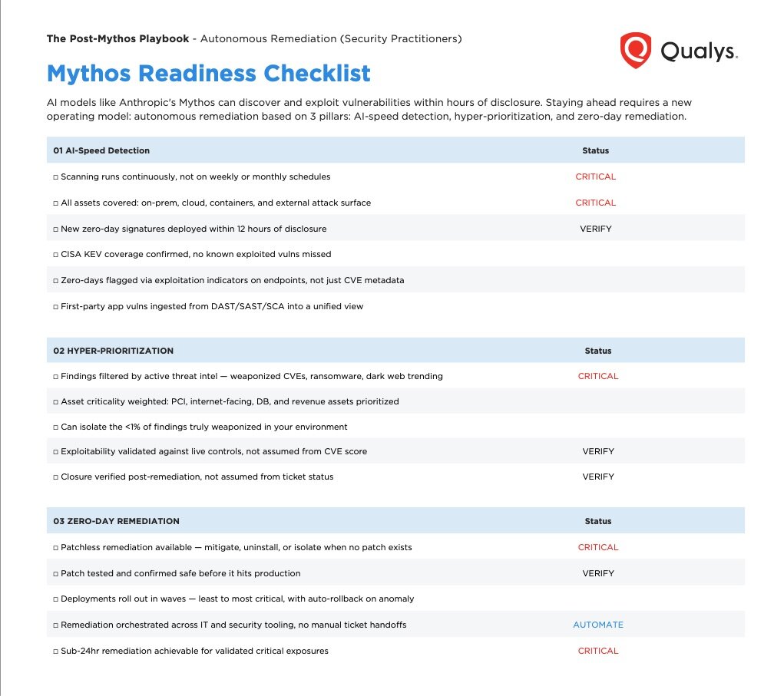Click the Qualys wordmark text
This screenshot has width=784, height=696.
(x=699, y=51)
